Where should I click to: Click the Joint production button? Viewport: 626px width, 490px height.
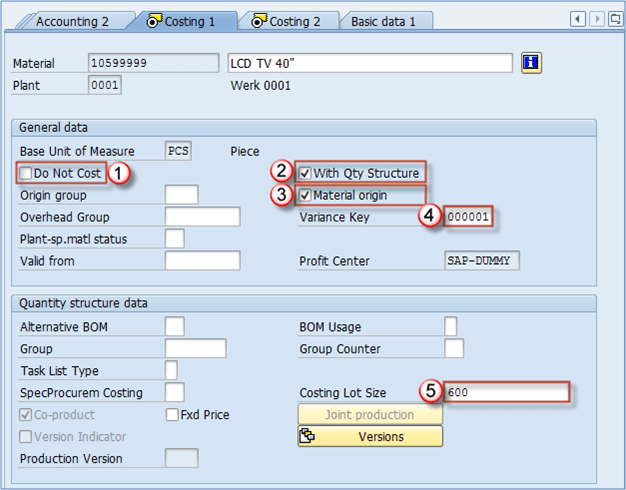(x=370, y=415)
